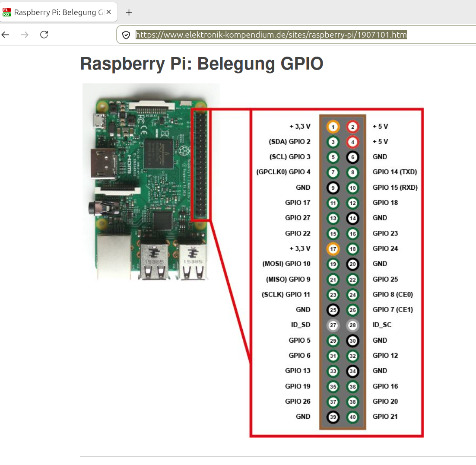Click the "GPIO 7 (CE1)" label
476x465 pixels.
[x=393, y=309]
